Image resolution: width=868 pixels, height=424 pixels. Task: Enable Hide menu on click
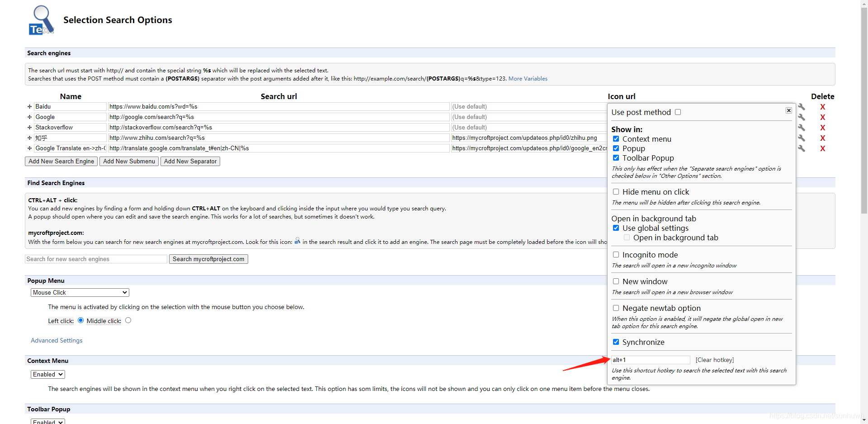coord(616,192)
